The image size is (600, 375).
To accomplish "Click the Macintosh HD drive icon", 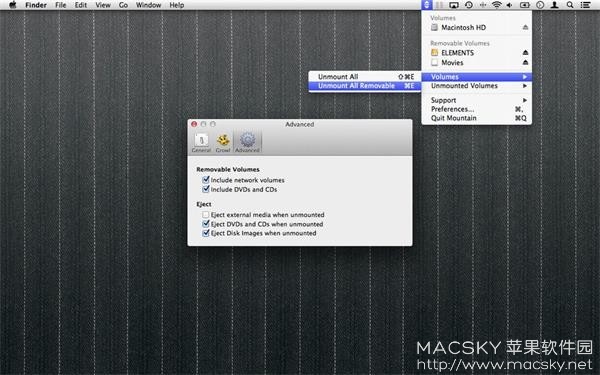I will [x=434, y=28].
